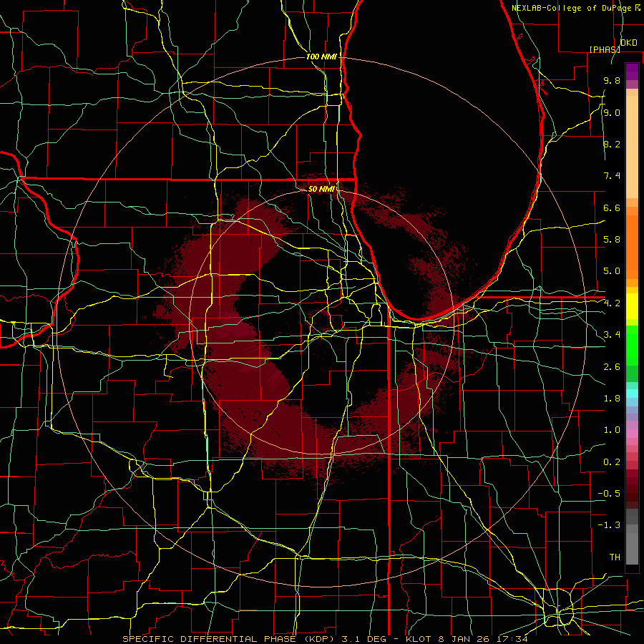Image resolution: width=644 pixels, height=644 pixels.
Task: Click the 7.4 value on color scale
Action: [x=612, y=176]
